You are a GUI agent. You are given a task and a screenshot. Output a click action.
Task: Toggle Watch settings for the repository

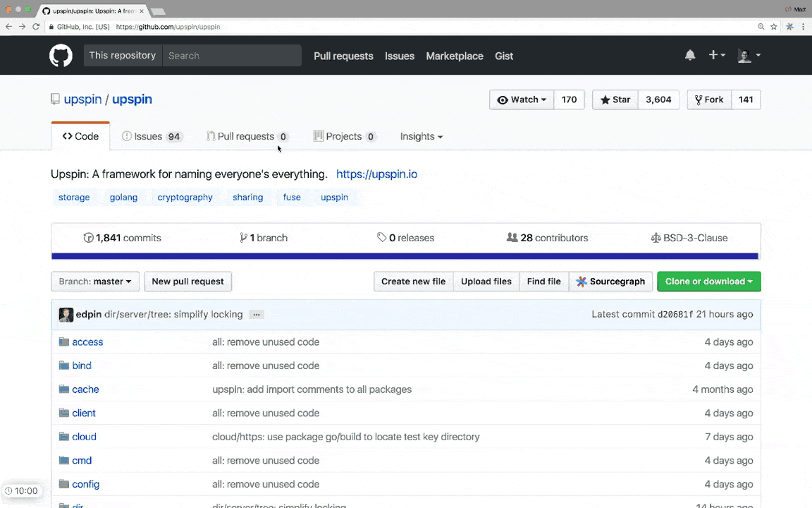coord(522,99)
